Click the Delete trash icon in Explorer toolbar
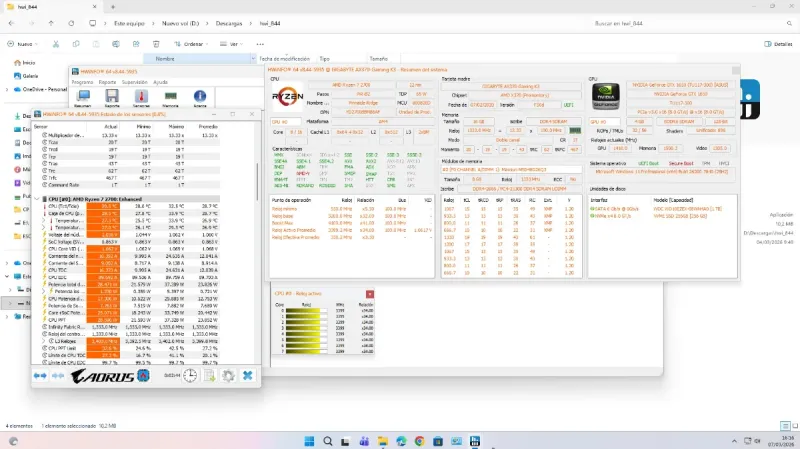 [x=156, y=44]
